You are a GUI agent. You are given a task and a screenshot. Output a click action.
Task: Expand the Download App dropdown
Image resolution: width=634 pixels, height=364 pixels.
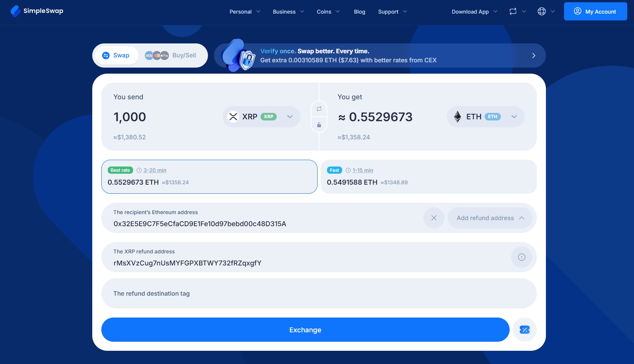click(x=474, y=12)
